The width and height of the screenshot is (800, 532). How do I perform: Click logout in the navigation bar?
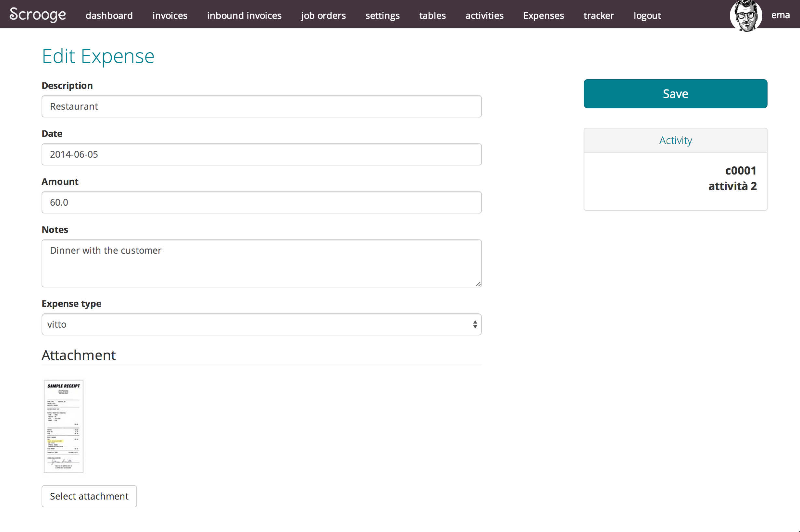coord(647,16)
